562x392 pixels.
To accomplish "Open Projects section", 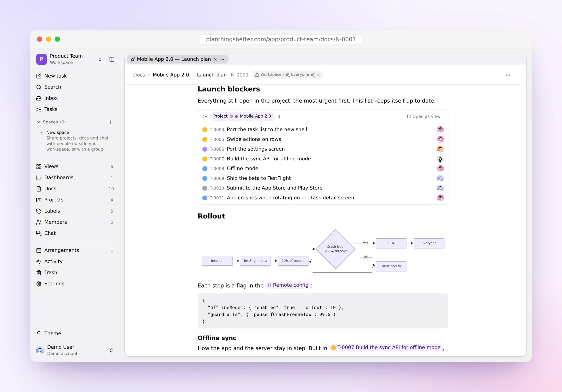I will 76,200.
